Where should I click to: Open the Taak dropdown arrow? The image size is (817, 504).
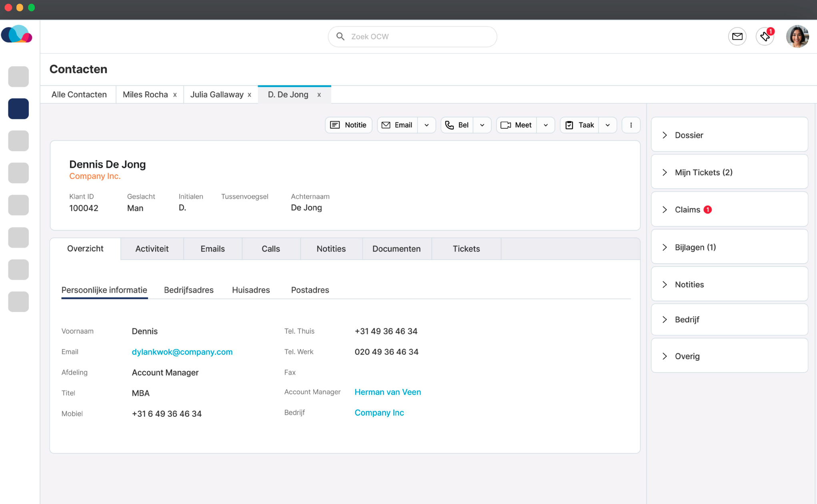point(608,125)
